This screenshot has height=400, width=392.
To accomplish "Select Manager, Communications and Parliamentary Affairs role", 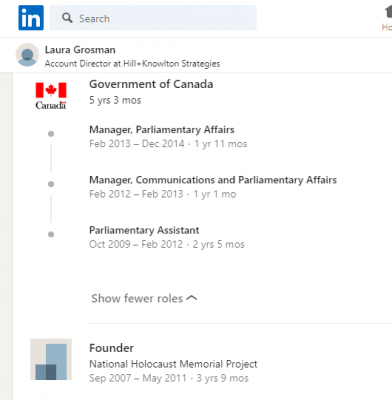I will (213, 180).
